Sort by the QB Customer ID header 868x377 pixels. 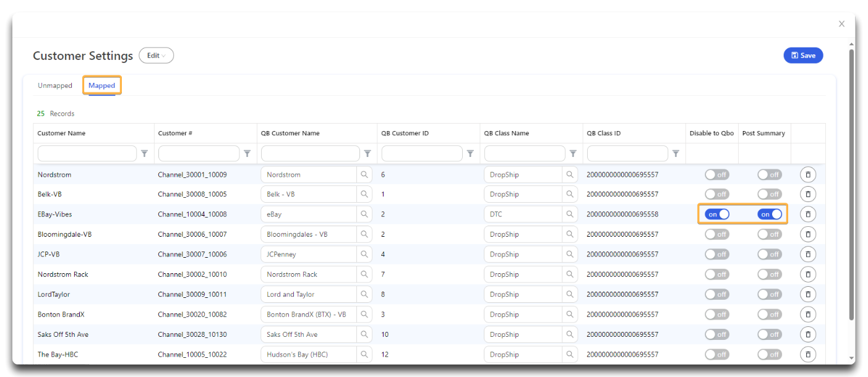pyautogui.click(x=405, y=133)
